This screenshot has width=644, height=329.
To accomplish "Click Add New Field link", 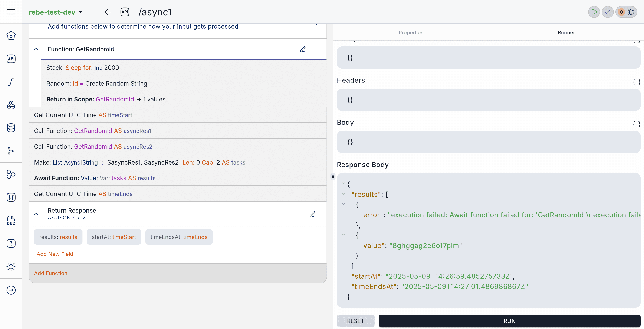I will click(55, 254).
